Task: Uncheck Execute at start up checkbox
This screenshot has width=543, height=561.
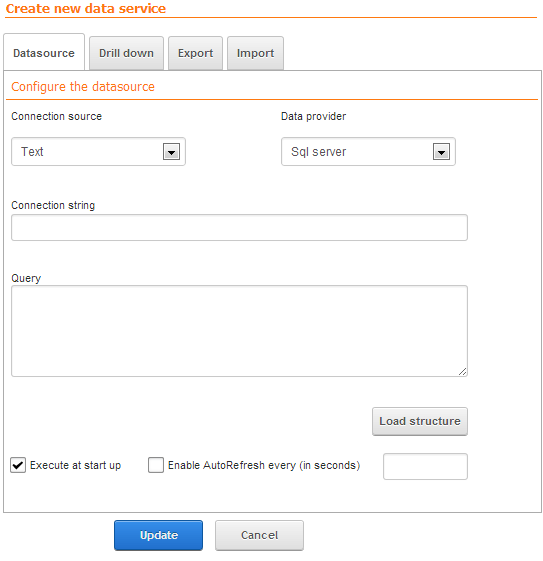Action: (18, 465)
